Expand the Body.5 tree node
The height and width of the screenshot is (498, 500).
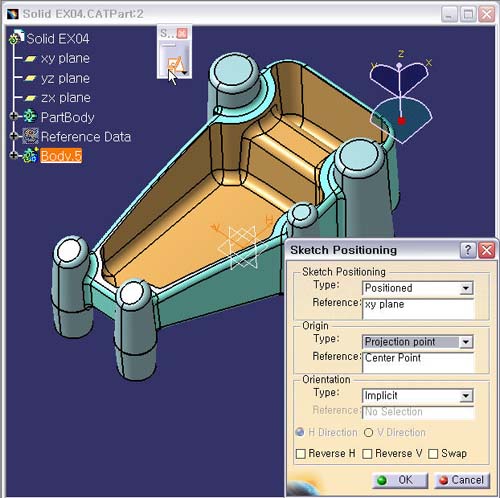14,155
